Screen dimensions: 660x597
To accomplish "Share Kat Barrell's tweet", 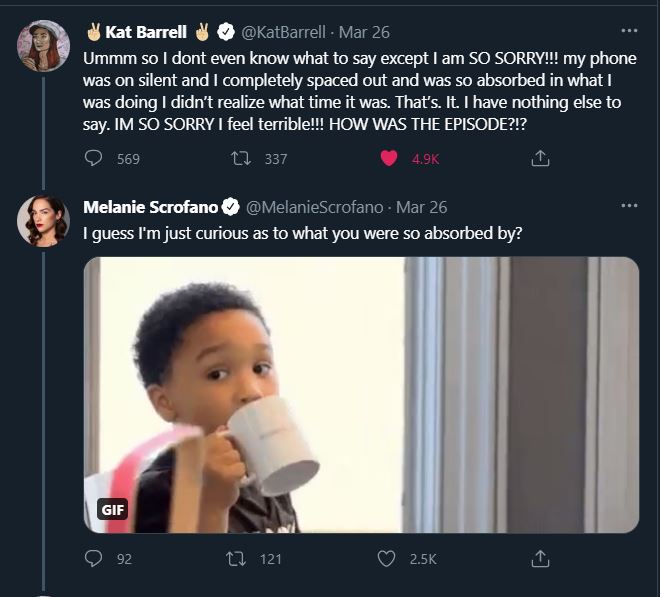I will 539,158.
